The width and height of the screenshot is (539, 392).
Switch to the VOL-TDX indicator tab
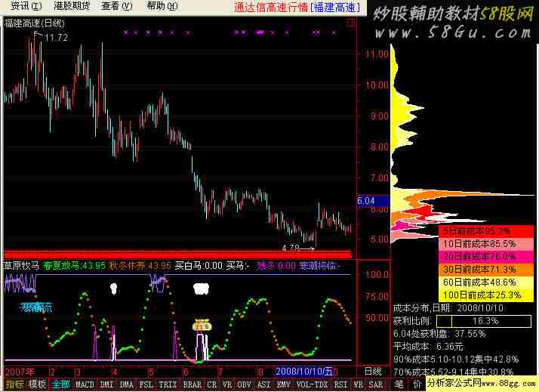(x=311, y=384)
